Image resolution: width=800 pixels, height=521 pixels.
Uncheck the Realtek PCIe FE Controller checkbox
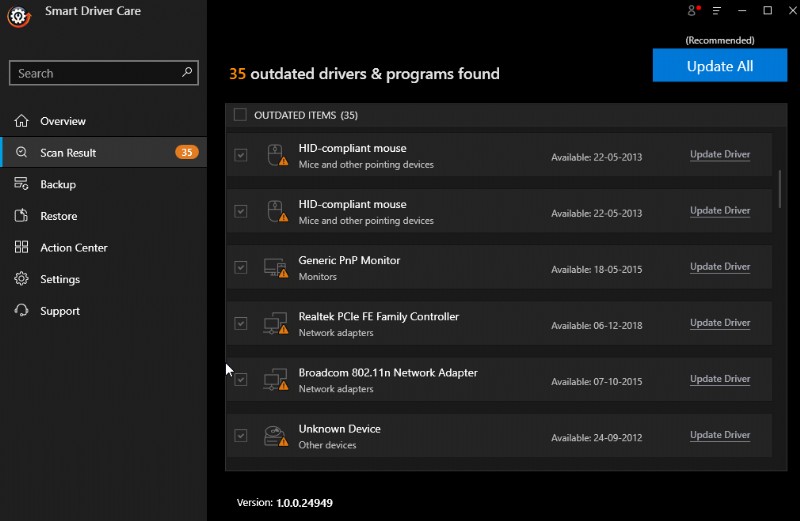(240, 323)
